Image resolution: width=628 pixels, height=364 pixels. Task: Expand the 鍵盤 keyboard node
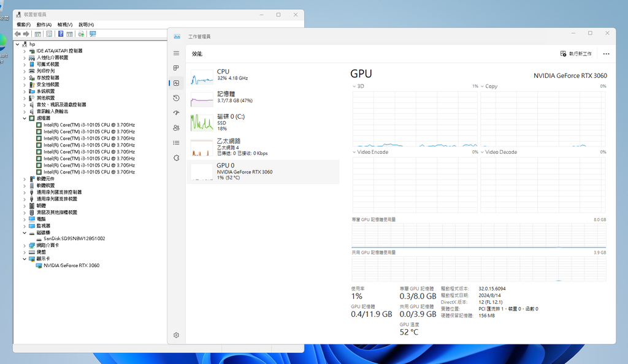[25, 252]
